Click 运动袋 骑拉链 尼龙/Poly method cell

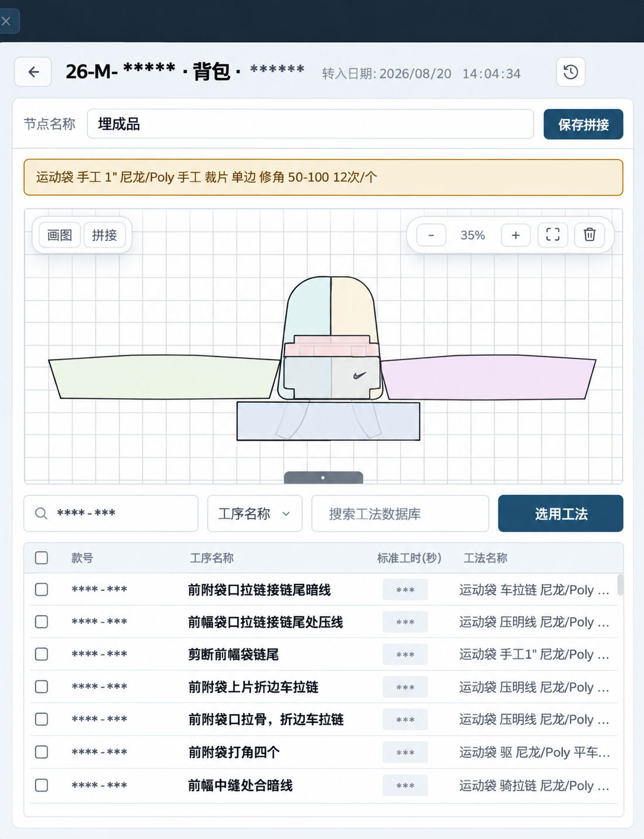coord(534,786)
